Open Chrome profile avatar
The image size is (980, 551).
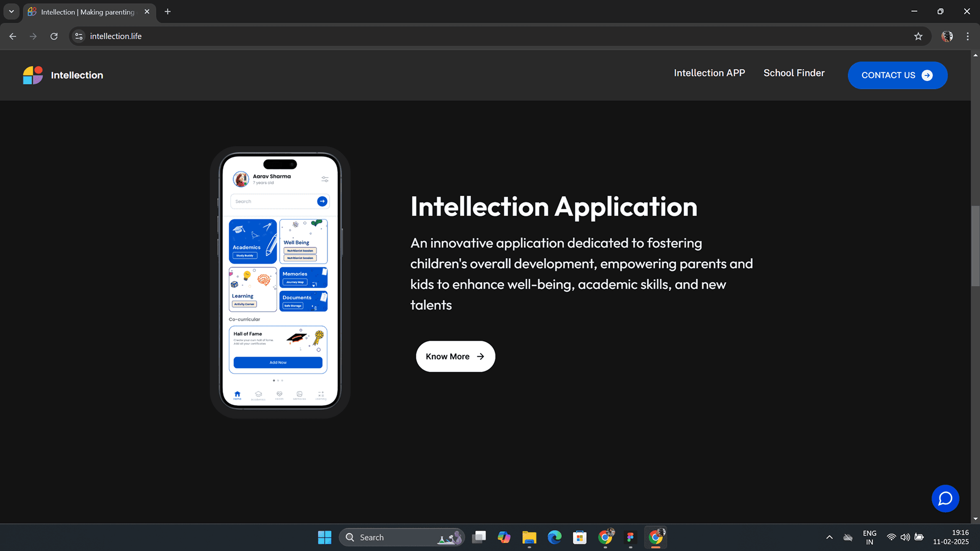[x=947, y=36]
